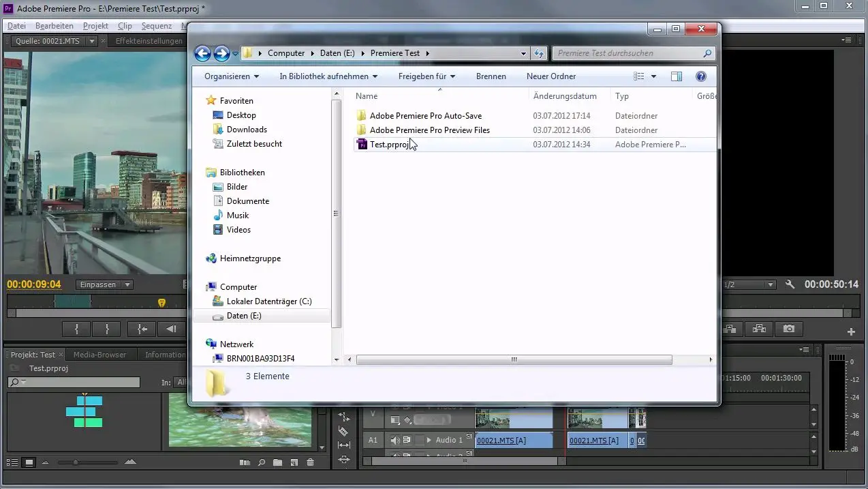Open the program monitor button editor plus
868x489 pixels.
tap(851, 332)
